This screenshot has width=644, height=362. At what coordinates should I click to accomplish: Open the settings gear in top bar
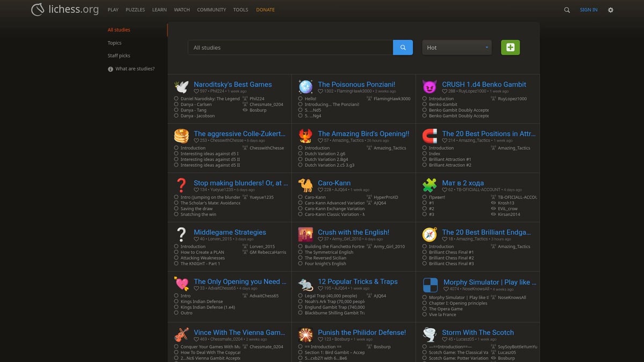pos(610,10)
